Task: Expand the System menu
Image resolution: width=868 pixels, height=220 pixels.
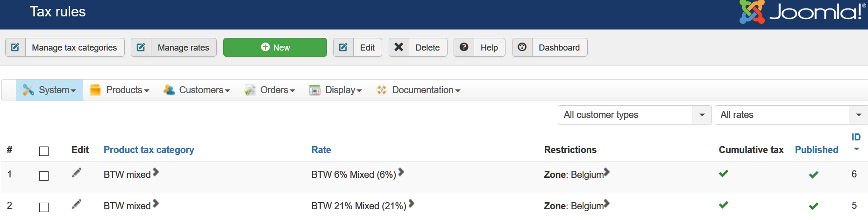Action: (50, 90)
